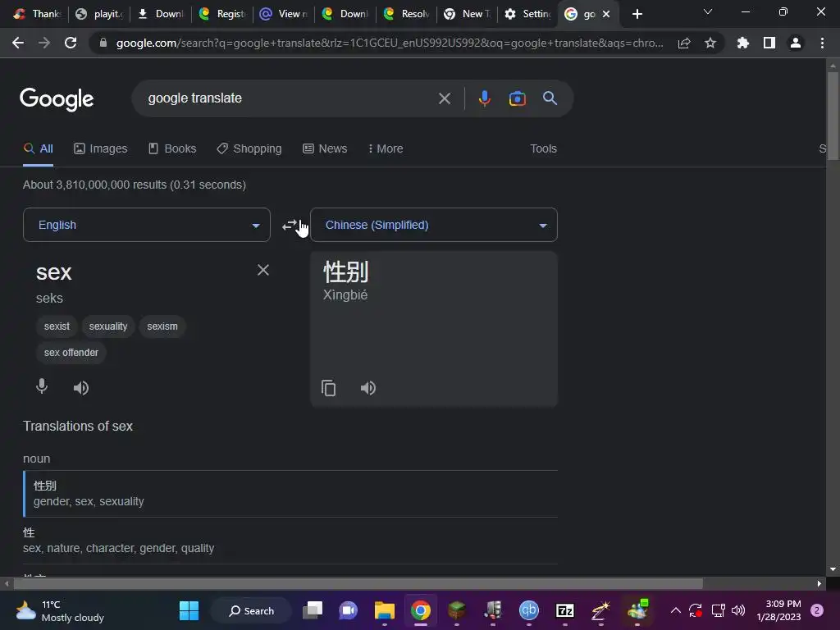The height and width of the screenshot is (630, 840).
Task: Listen to the English source text
Action: pos(81,387)
